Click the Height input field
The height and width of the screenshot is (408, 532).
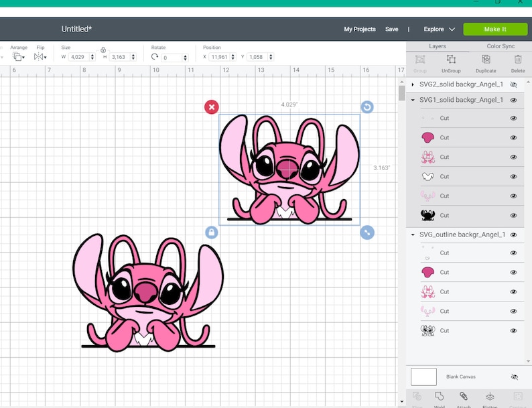click(x=120, y=57)
